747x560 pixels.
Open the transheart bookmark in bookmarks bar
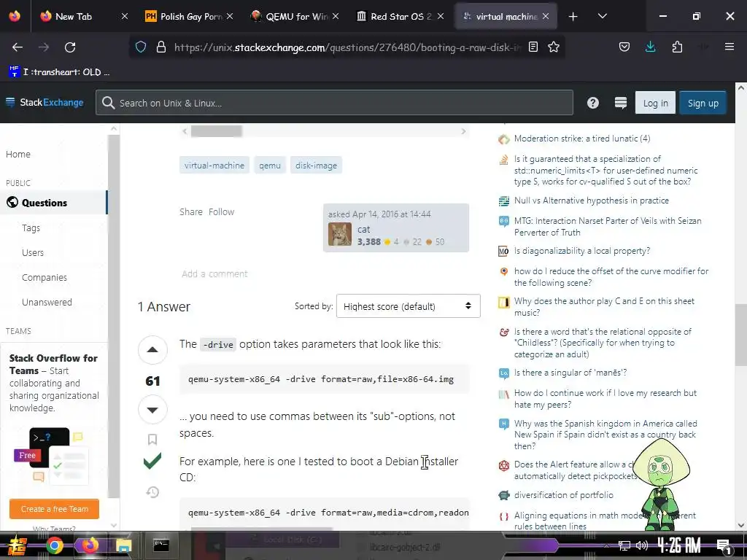60,72
